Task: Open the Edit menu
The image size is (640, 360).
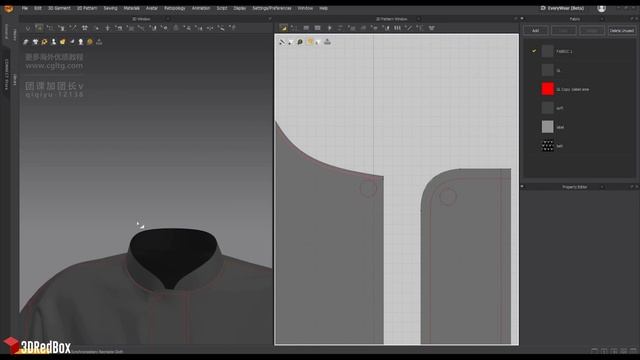Action: [x=38, y=8]
